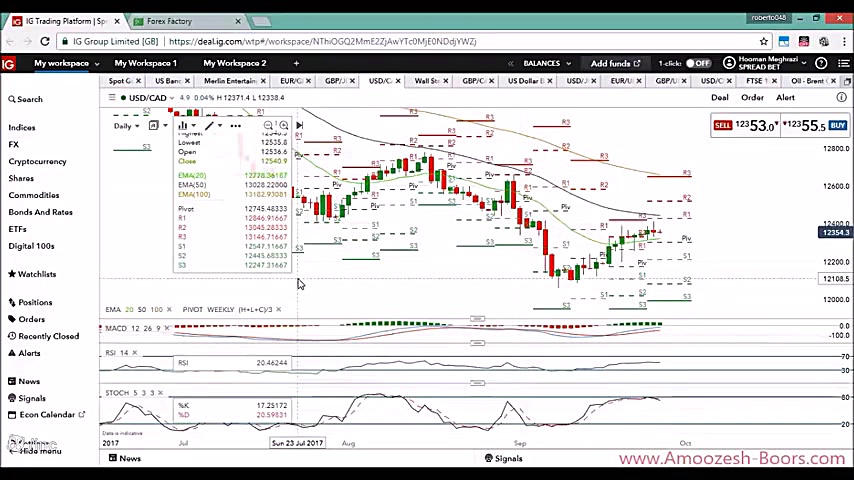Toggle EMA 100 line

click(x=156, y=309)
